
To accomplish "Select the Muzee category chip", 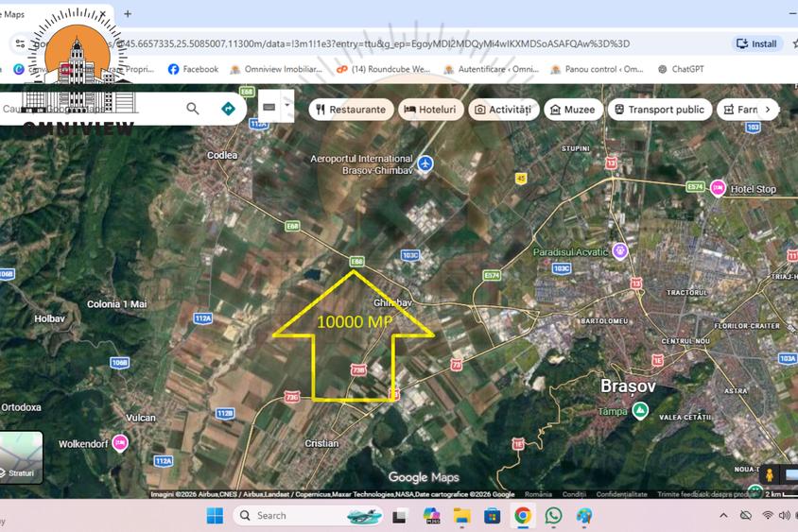I will [x=573, y=110].
